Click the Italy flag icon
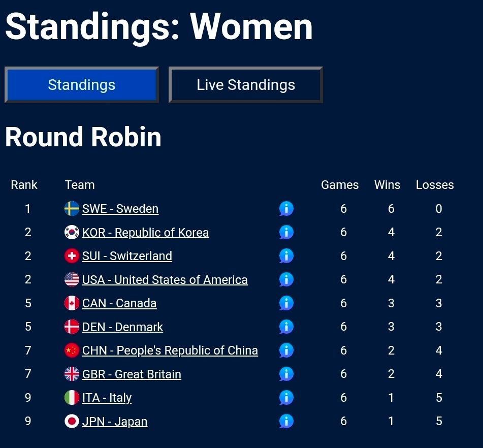The height and width of the screenshot is (448, 483). [x=72, y=398]
